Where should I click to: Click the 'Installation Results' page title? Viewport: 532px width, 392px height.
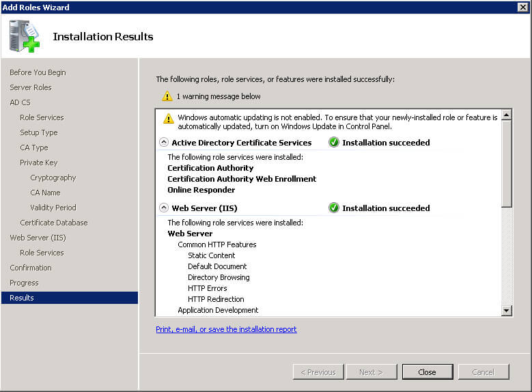pyautogui.click(x=103, y=36)
